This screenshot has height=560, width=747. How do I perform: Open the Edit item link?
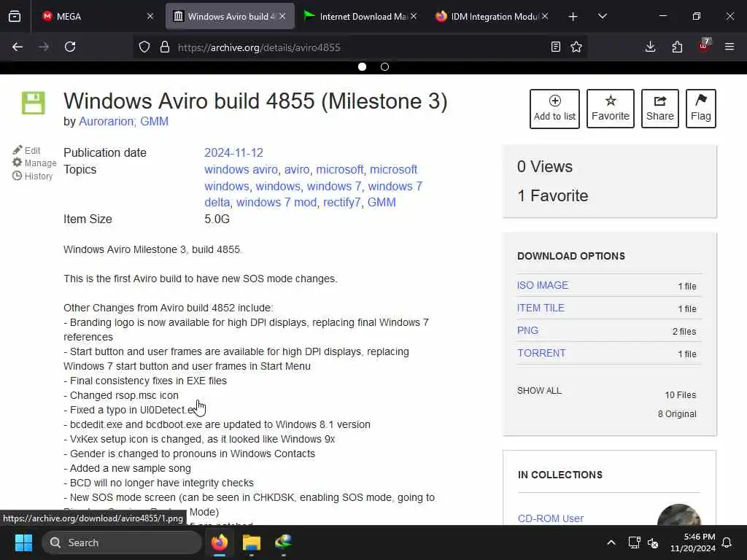27,150
